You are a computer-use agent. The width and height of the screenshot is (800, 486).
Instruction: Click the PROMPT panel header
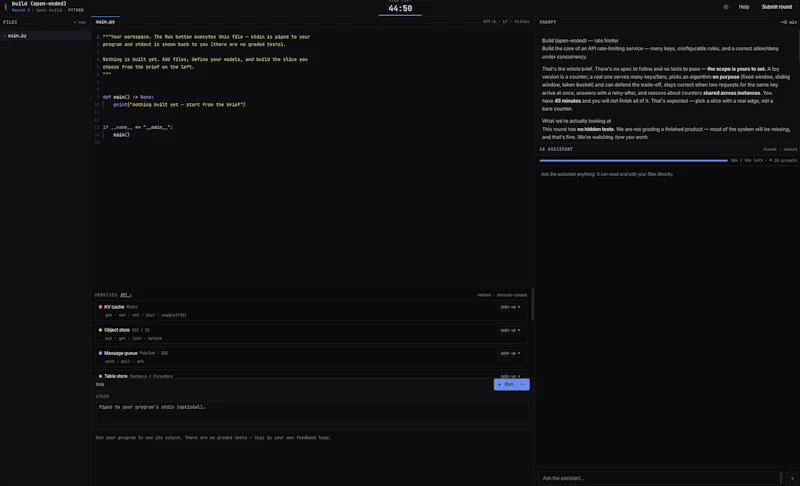click(x=547, y=22)
